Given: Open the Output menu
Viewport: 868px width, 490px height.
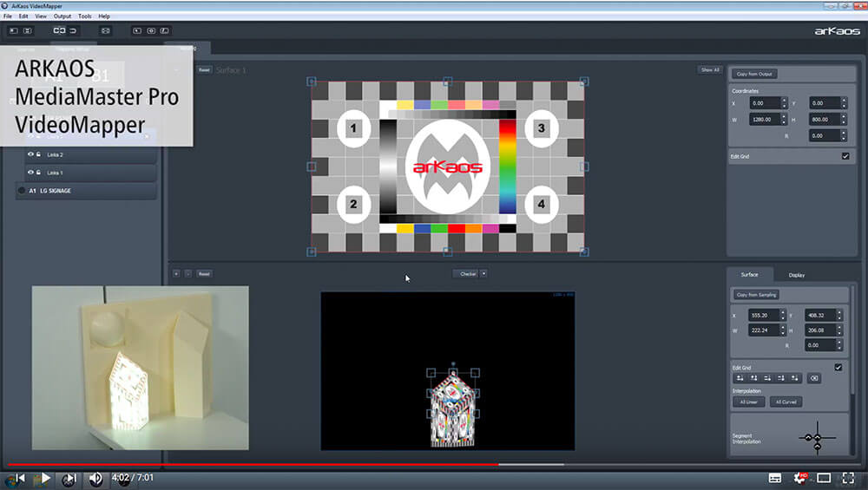Looking at the screenshot, I should [62, 16].
